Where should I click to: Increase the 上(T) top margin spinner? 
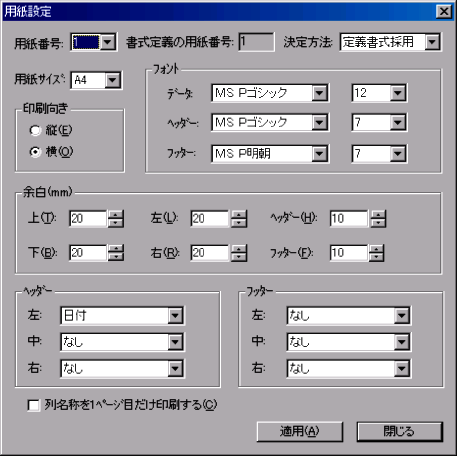115,214
